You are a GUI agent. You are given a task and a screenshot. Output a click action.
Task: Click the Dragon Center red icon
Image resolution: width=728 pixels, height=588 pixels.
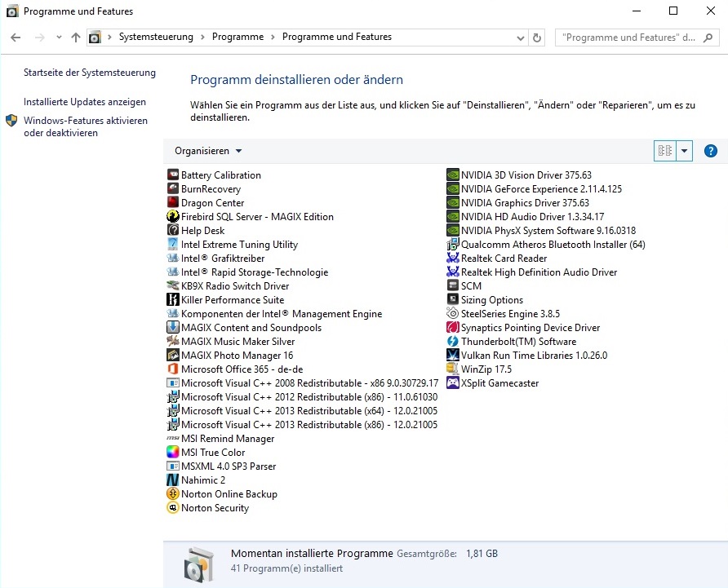point(173,203)
